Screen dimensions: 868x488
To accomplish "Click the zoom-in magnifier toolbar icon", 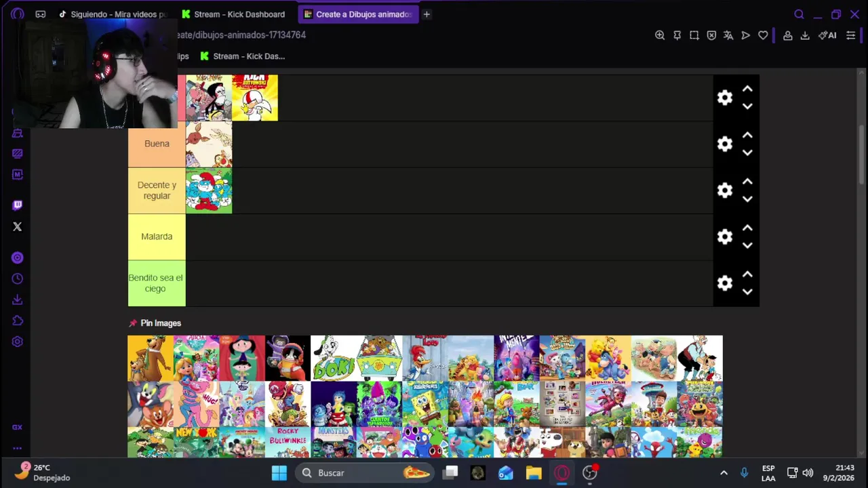I will coord(660,35).
